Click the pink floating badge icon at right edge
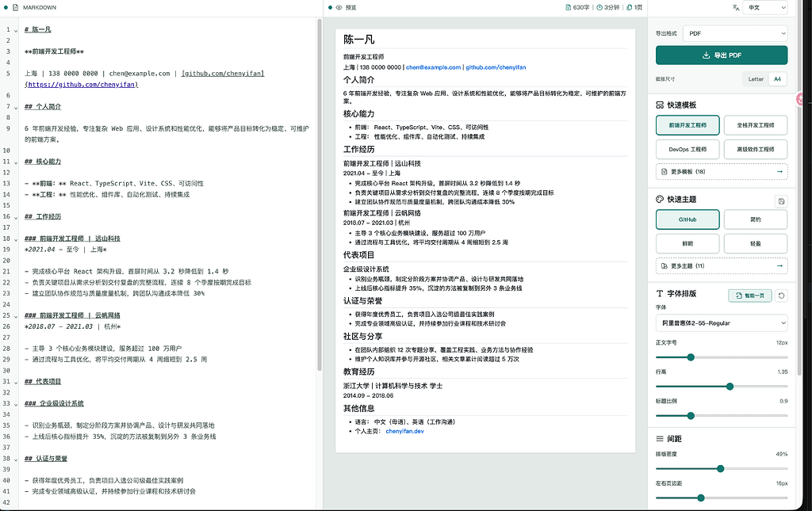This screenshot has height=511, width=812. click(x=799, y=99)
